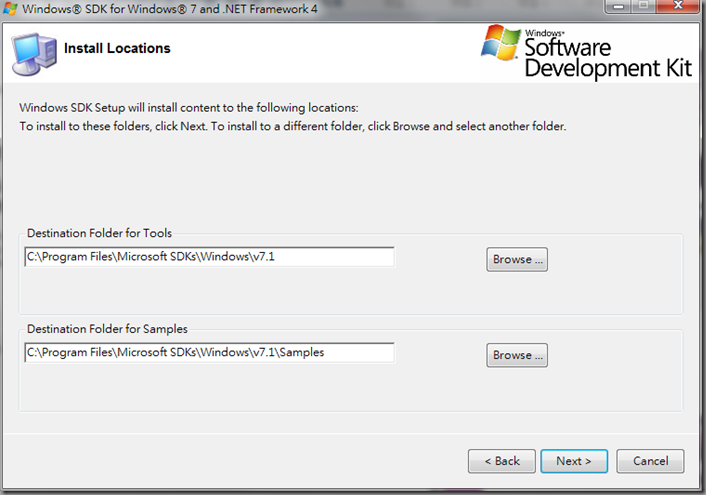Go to the Next setup step
The image size is (706, 495).
574,461
